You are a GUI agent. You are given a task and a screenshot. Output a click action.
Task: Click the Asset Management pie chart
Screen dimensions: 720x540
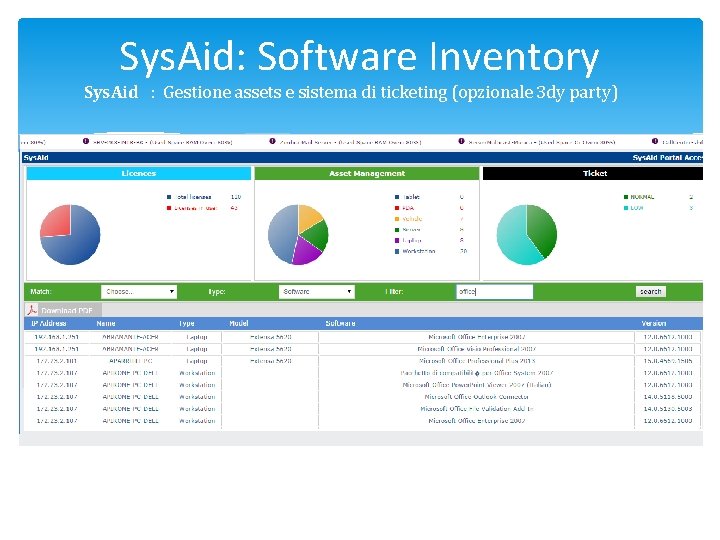(298, 235)
